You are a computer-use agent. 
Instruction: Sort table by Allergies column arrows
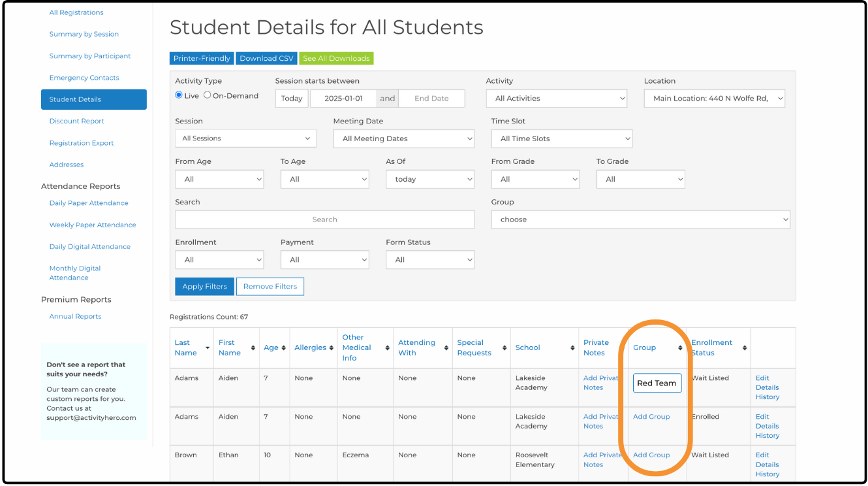pyautogui.click(x=332, y=348)
